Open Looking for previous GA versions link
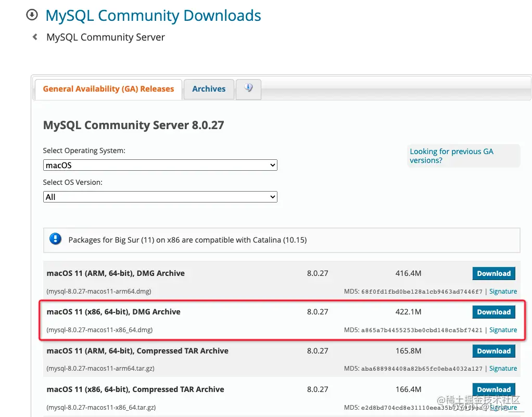532x417 pixels. coord(451,156)
